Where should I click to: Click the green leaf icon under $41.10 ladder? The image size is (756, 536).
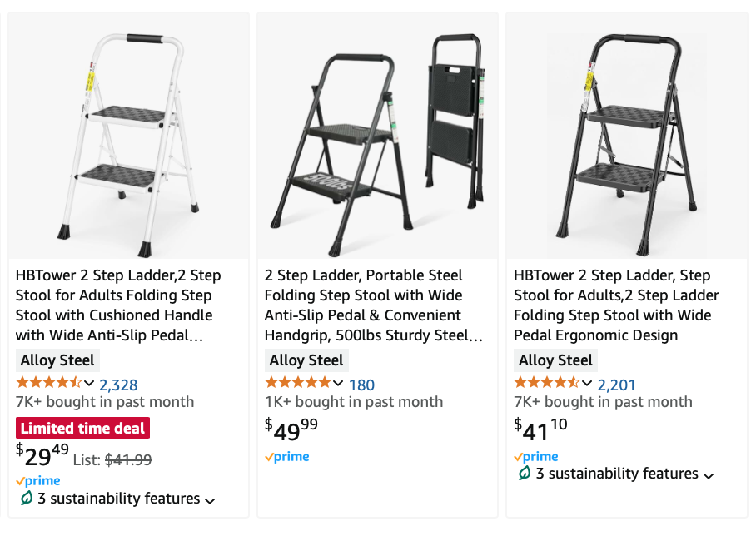tap(525, 474)
